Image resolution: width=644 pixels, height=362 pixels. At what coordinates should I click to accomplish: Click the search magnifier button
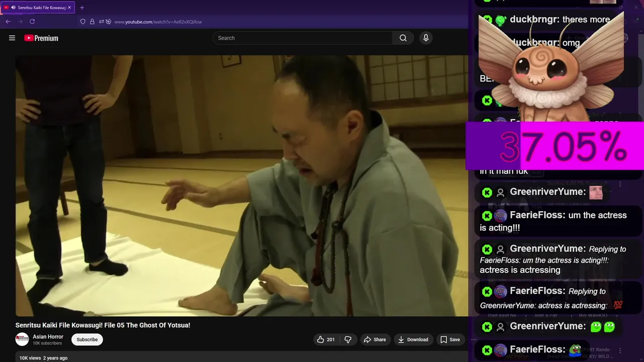(x=403, y=38)
